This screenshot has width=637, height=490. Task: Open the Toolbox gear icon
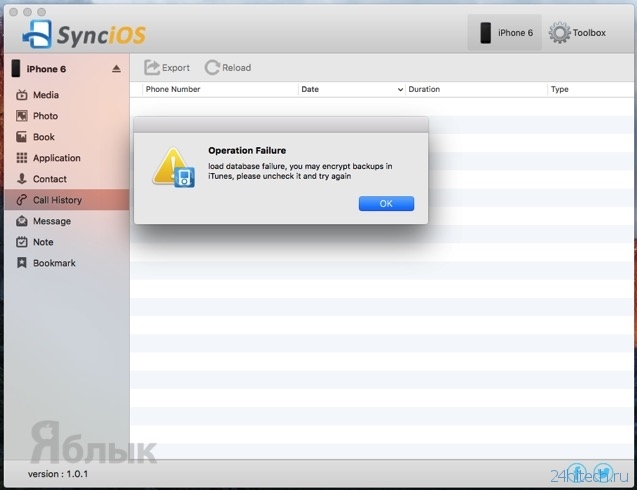[559, 33]
